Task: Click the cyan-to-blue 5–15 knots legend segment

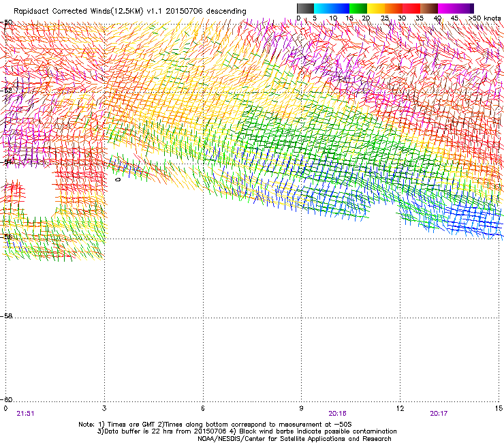Action: tap(332, 8)
